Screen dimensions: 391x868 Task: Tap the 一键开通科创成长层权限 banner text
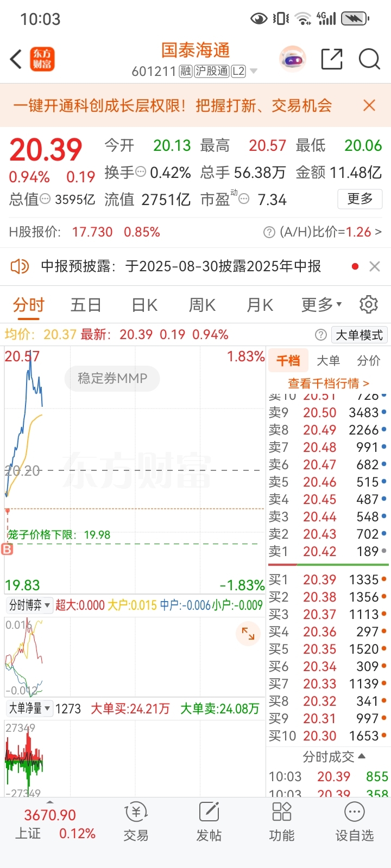tap(172, 105)
